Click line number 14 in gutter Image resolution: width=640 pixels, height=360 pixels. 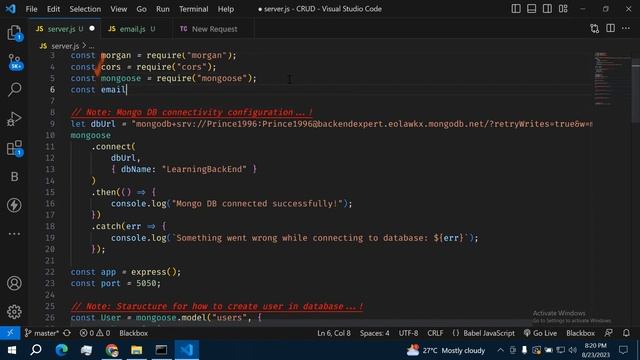tap(50, 180)
